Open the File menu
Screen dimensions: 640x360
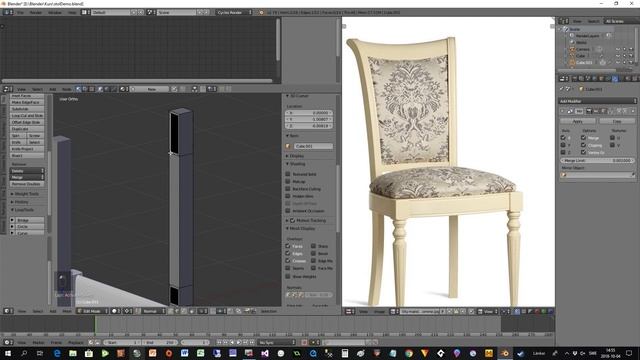[20, 12]
